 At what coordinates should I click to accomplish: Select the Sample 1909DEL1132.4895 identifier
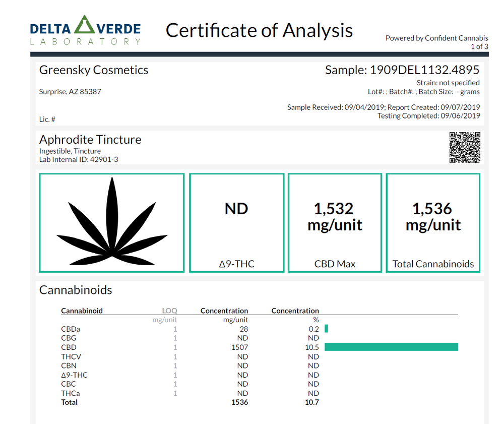click(402, 70)
